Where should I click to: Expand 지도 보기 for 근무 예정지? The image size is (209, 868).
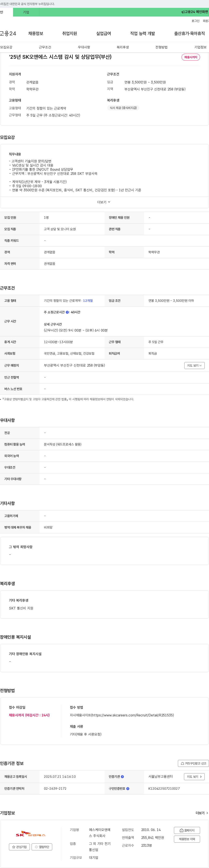tap(194, 366)
